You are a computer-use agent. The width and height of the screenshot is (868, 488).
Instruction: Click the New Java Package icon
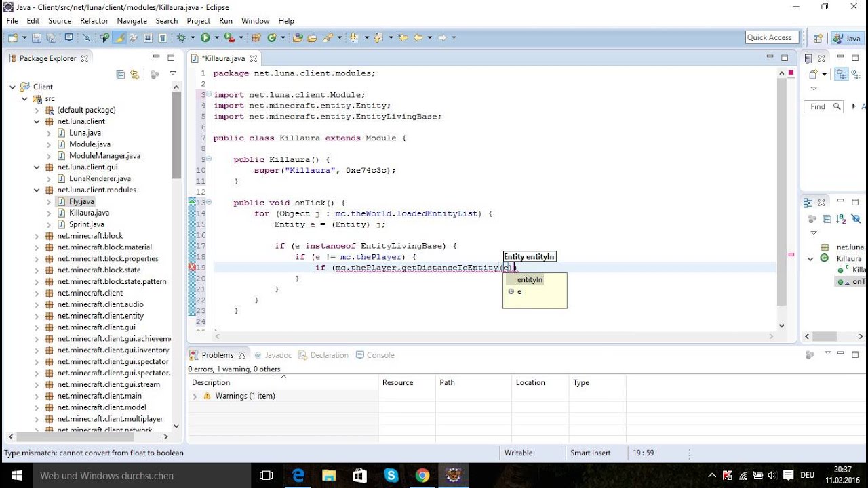click(x=256, y=38)
